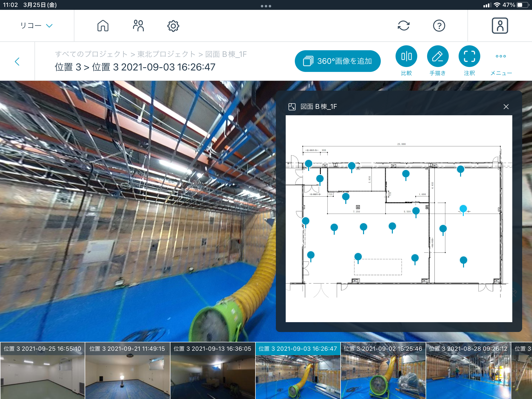The height and width of the screenshot is (399, 532).
Task: Click the 360°画像を追加 button
Action: pyautogui.click(x=338, y=61)
